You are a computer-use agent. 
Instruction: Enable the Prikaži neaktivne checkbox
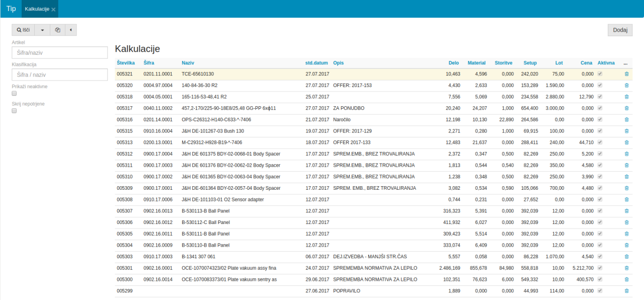[14, 94]
